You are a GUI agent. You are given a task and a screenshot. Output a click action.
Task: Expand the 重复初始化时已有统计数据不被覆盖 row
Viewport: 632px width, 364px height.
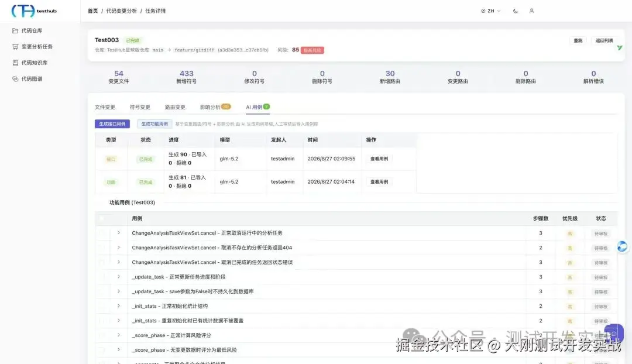(118, 321)
